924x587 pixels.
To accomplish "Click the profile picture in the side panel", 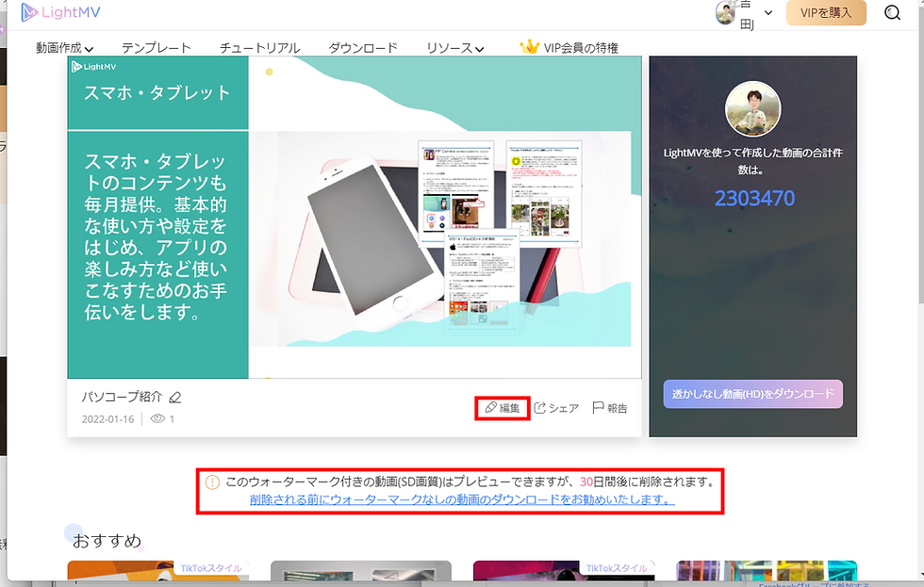I will [753, 109].
